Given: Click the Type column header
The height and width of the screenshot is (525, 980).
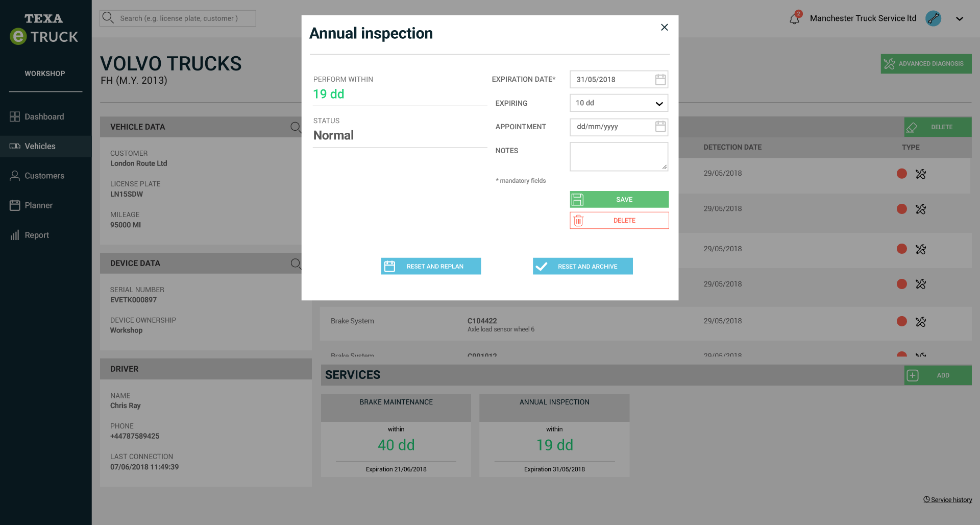Looking at the screenshot, I should [911, 147].
